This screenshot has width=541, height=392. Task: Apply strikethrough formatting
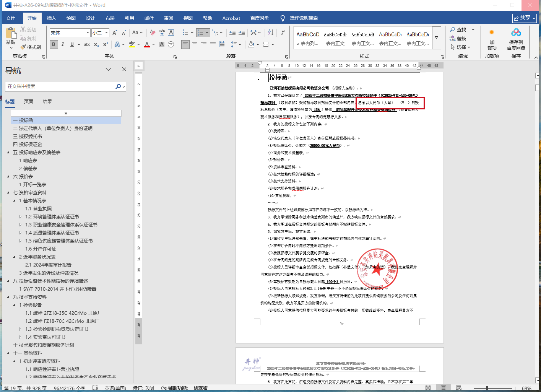coord(87,44)
